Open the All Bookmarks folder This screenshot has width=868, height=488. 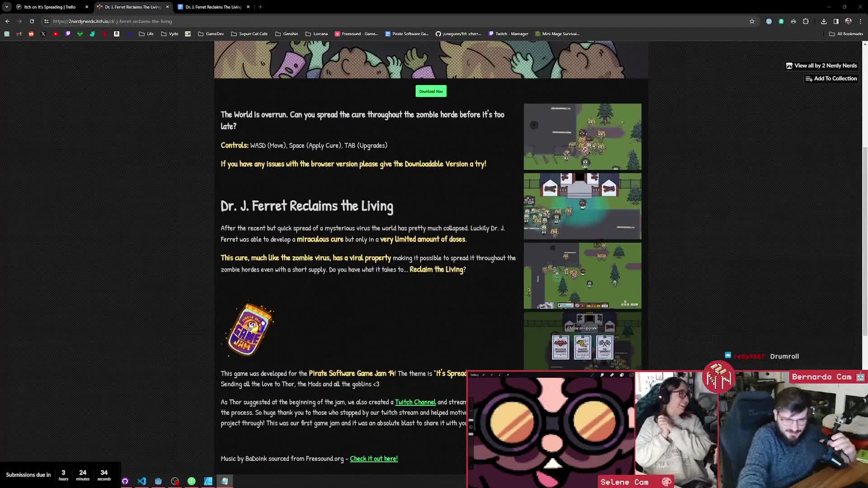click(x=846, y=34)
